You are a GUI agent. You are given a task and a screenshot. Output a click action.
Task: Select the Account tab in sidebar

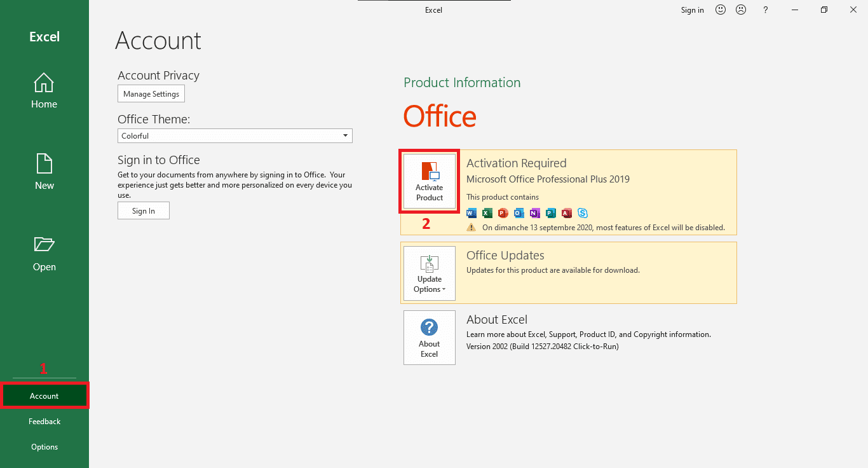point(44,396)
